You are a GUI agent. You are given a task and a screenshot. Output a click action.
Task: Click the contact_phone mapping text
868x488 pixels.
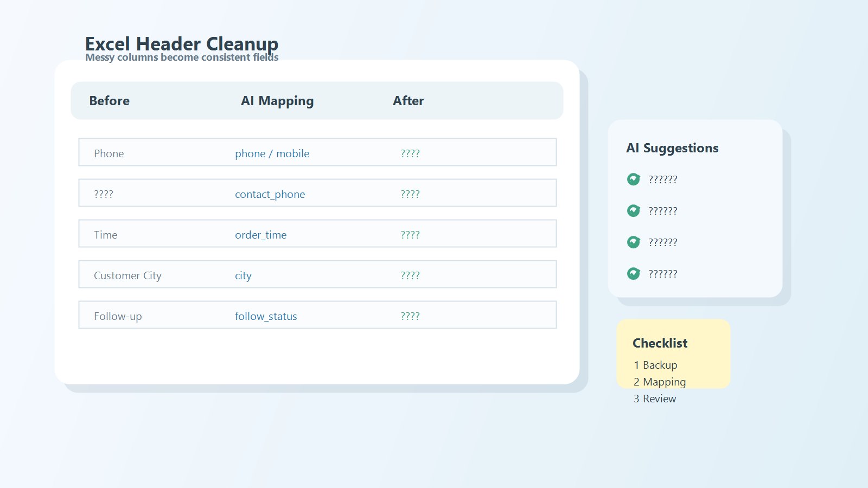[x=270, y=194]
